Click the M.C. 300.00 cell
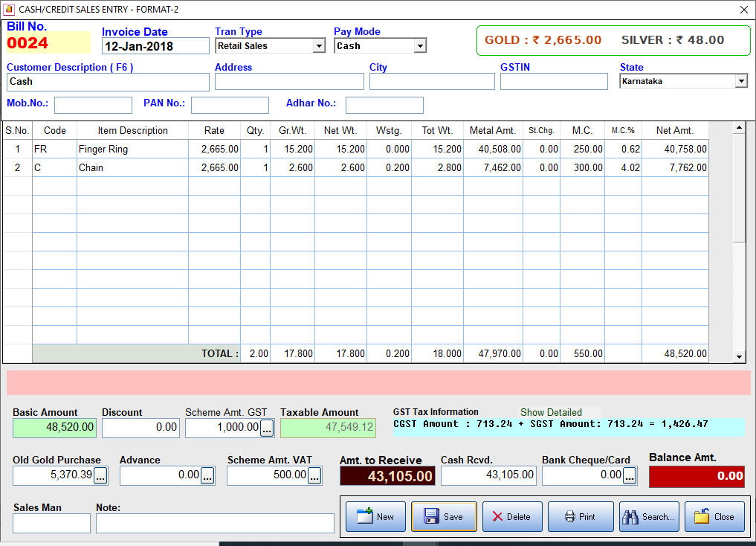This screenshot has width=756, height=546. click(x=583, y=168)
